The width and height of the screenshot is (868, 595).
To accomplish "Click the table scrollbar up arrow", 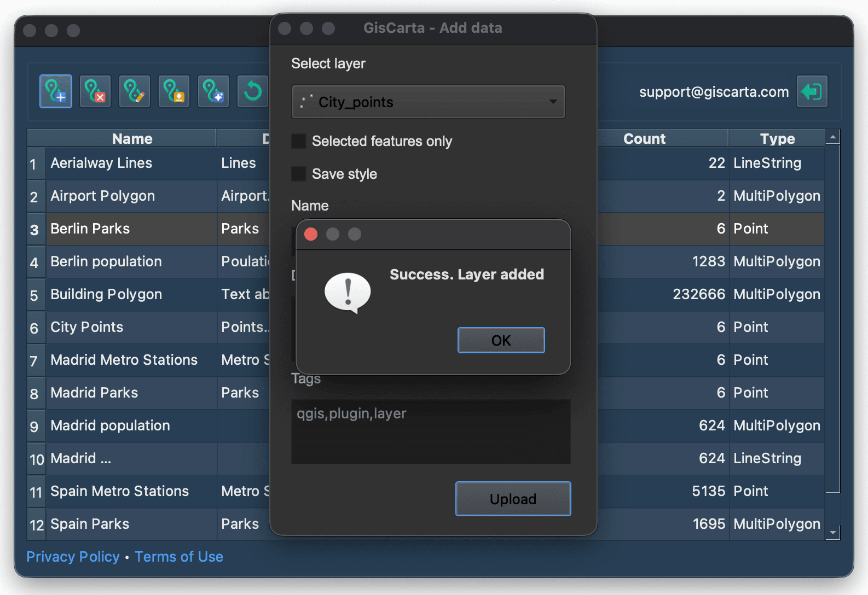I will point(832,137).
